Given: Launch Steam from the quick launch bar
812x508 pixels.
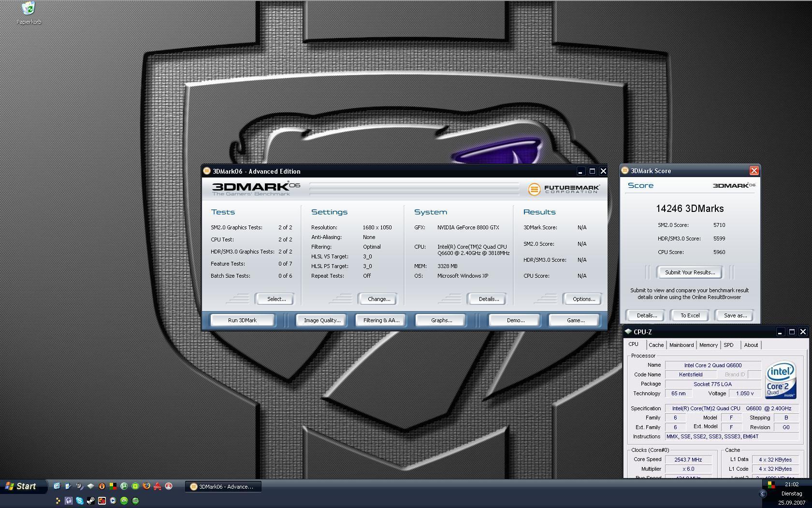Looking at the screenshot, I should (90, 501).
